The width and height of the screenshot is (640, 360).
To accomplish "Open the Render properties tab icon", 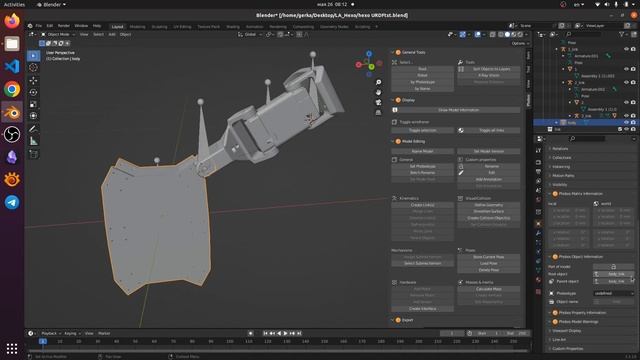I will point(538,162).
